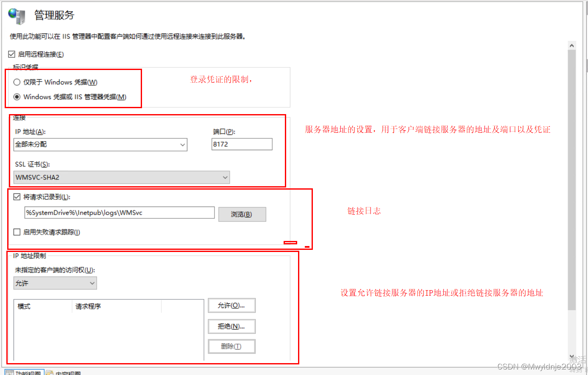Select Windows 凭据或 IIS 管理器凭据 option
Screen dimensions: 588x375
coord(17,97)
